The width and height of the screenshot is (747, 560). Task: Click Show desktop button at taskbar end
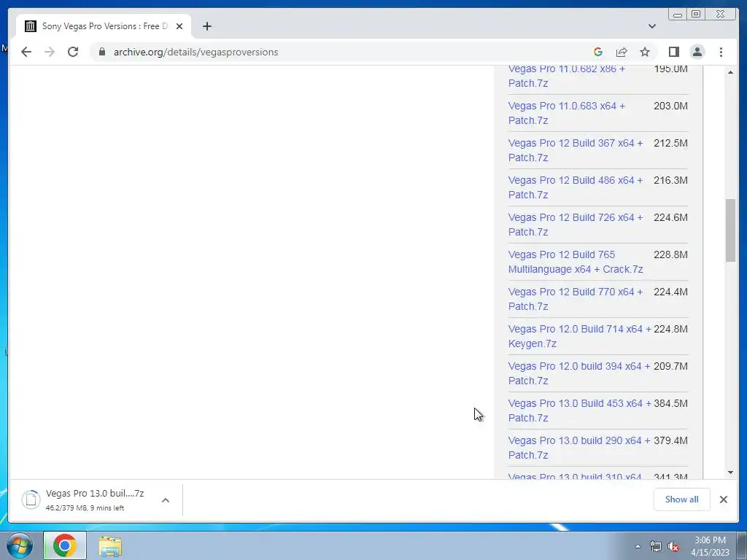[x=742, y=545]
